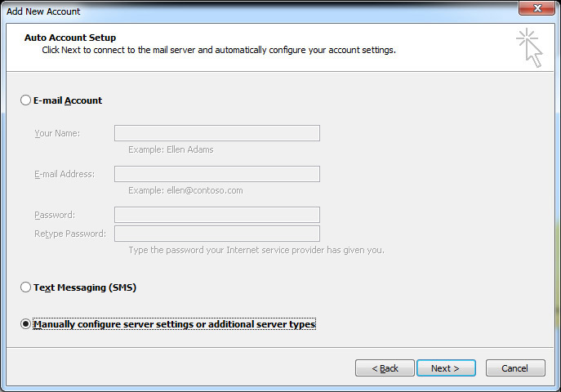Click the cursor sparkle icon in header
This screenshot has height=392, width=561.
click(529, 47)
